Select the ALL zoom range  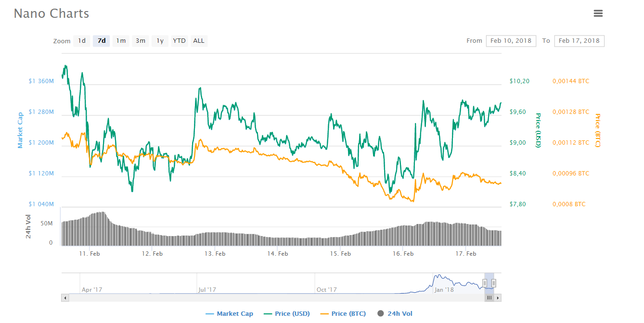[x=198, y=41]
